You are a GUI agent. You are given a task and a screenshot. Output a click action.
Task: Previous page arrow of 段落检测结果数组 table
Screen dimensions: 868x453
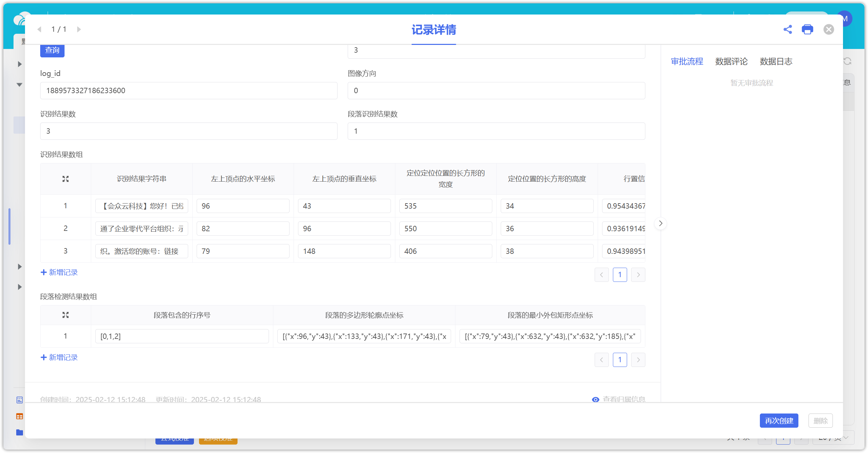[x=601, y=360]
